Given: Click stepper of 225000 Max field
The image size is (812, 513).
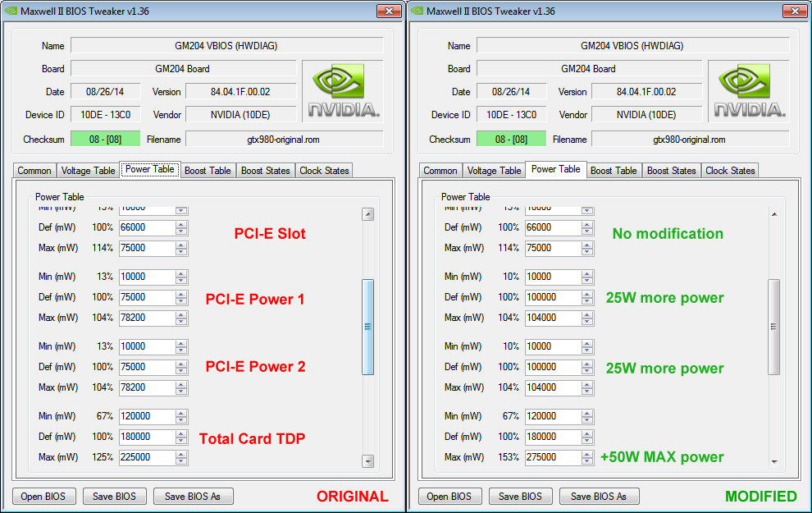Looking at the screenshot, I should tap(181, 457).
